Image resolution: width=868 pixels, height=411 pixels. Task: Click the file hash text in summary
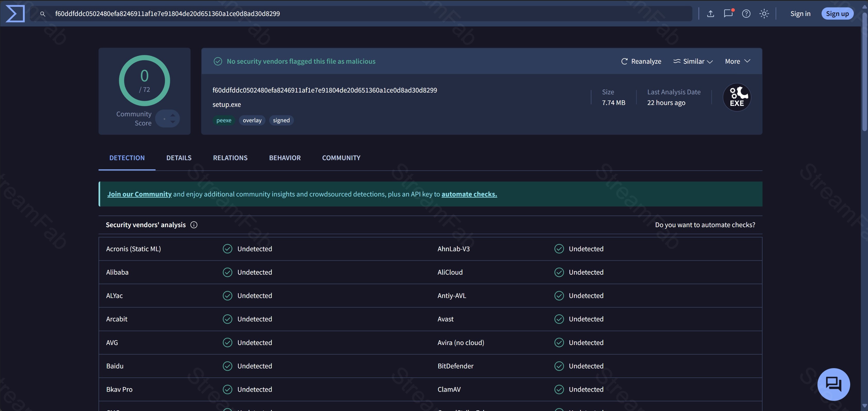(x=325, y=90)
